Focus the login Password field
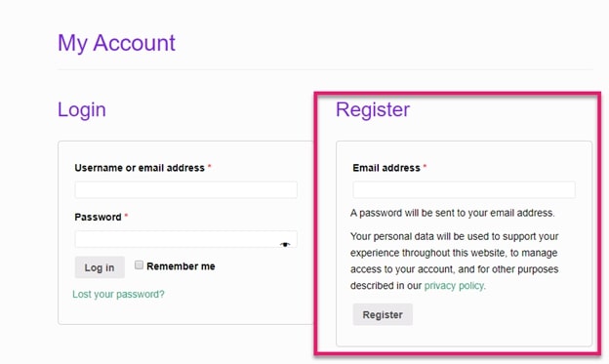The height and width of the screenshot is (364, 609). click(186, 239)
